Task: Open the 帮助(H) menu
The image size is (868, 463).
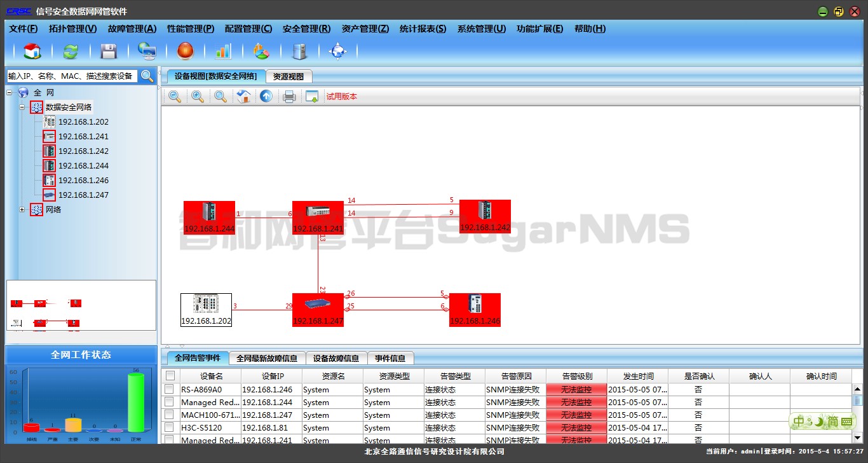Action: [x=590, y=29]
